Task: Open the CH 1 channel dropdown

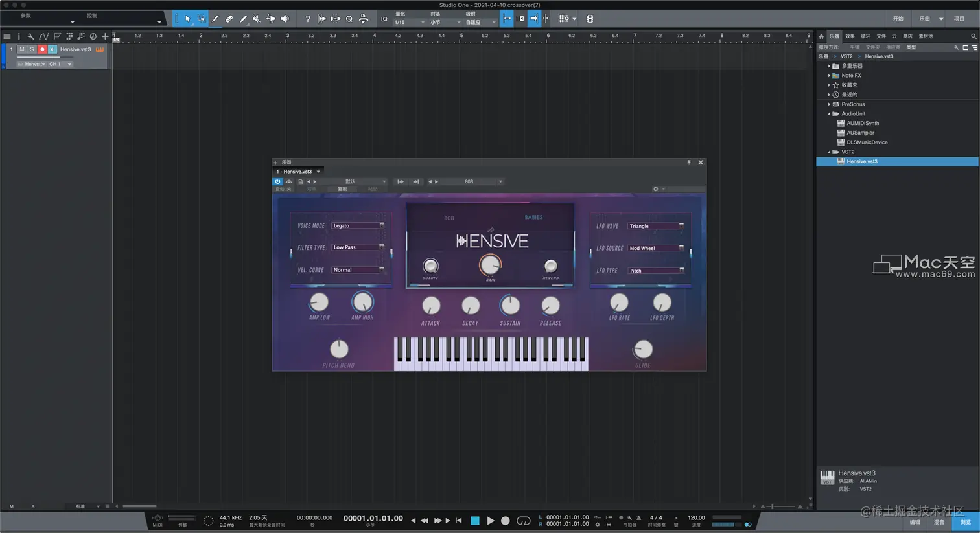Action: (60, 64)
